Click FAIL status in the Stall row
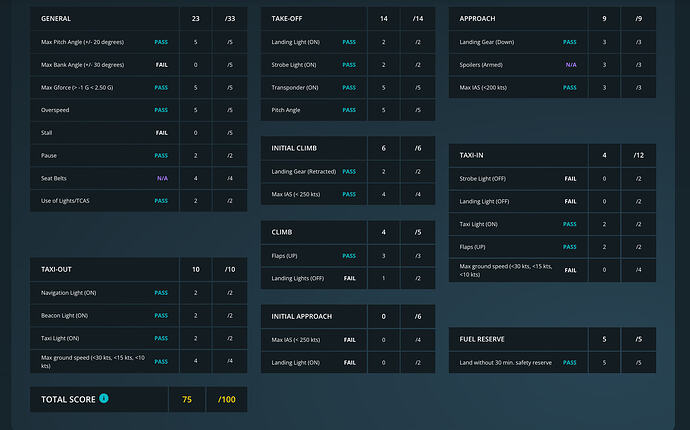The image size is (690, 430). 161,133
